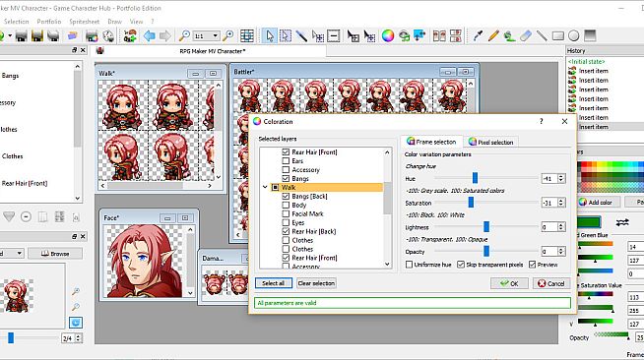Viewport: 644px width, 360px height.
Task: Click the 2/4 frame spinner arrows
Action: pyautogui.click(x=78, y=337)
